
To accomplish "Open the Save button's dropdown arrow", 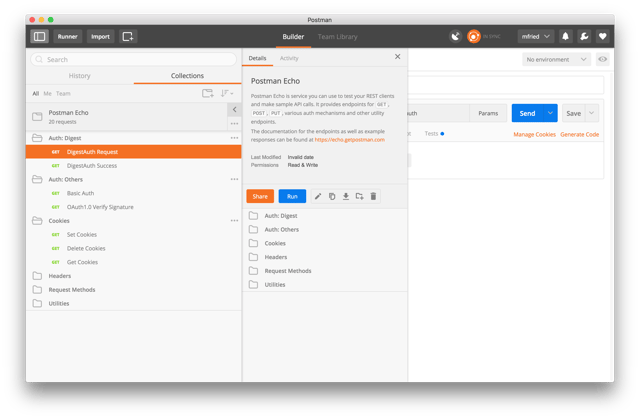I will point(591,113).
